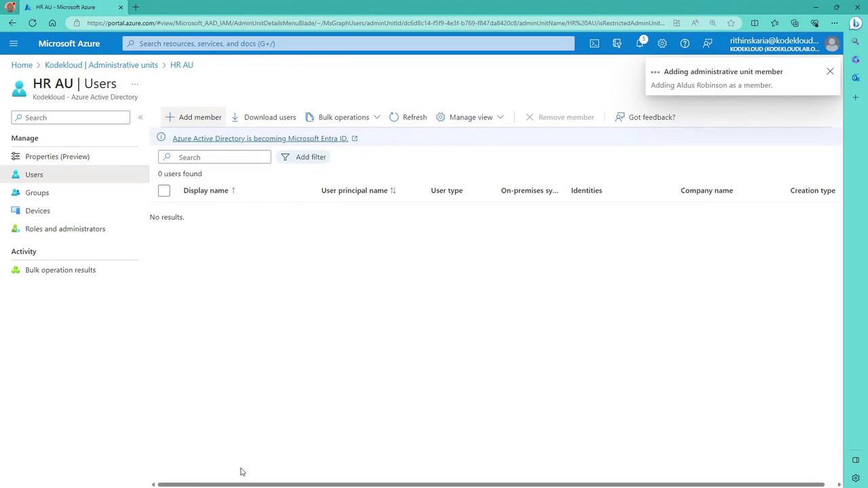The image size is (868, 488).
Task: Open the account avatar for rithinskaria
Action: (832, 43)
